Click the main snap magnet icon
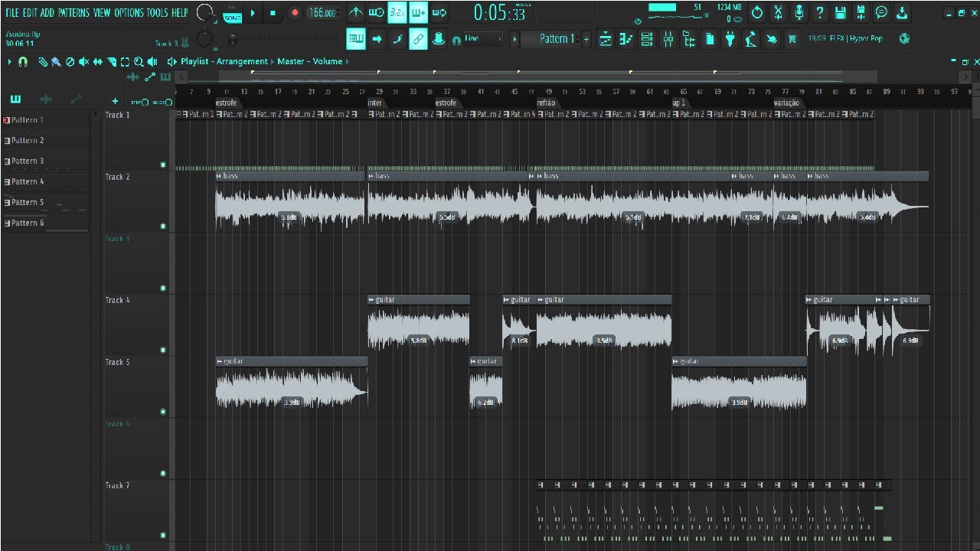Viewport: 980px width, 551px height. point(456,39)
